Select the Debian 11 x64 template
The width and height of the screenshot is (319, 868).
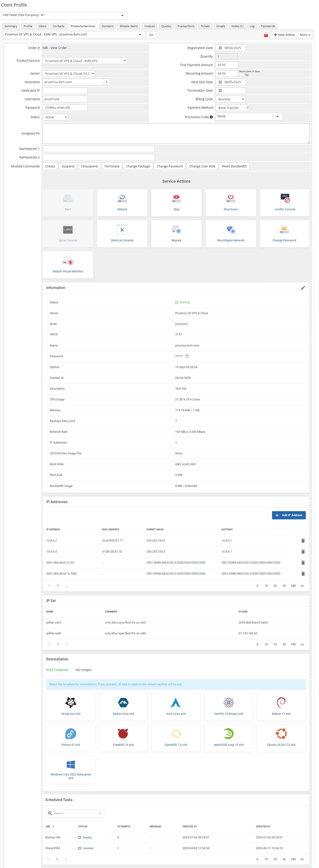coord(281,707)
